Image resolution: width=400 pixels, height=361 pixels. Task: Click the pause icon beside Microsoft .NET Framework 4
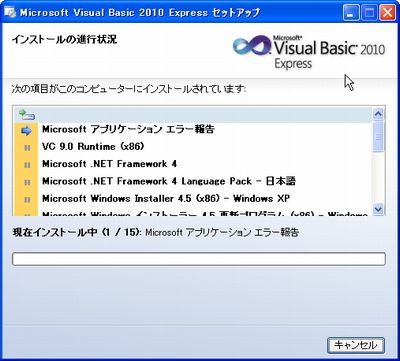pyautogui.click(x=27, y=165)
